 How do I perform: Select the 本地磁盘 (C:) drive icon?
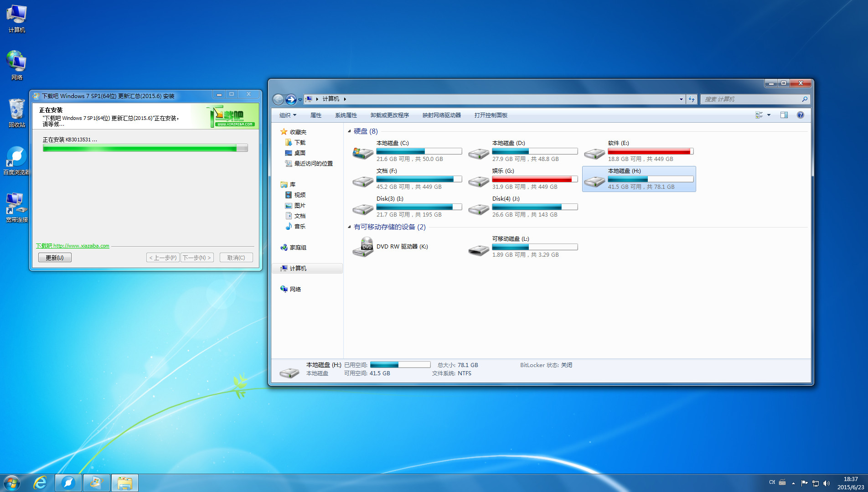tap(363, 153)
